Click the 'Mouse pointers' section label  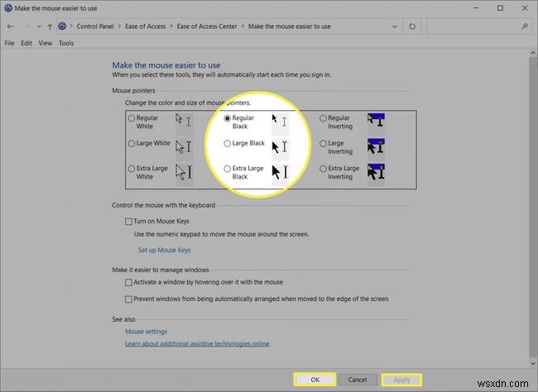pyautogui.click(x=133, y=90)
